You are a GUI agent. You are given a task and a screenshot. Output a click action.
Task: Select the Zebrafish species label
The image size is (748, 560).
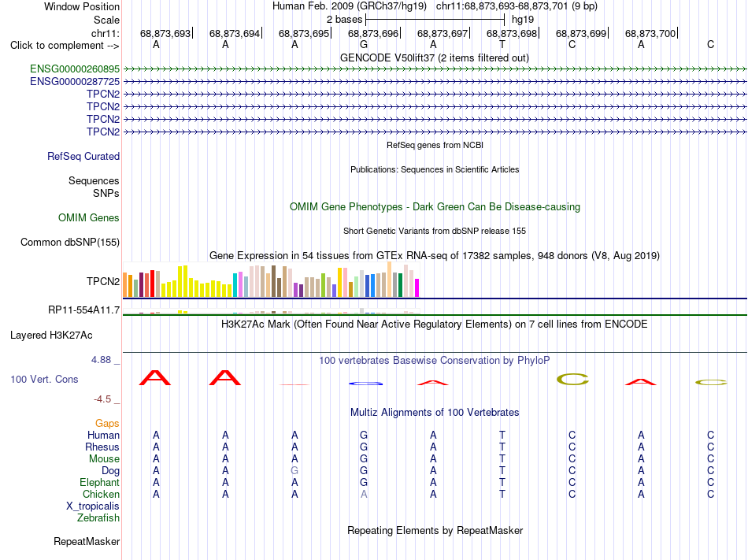click(x=98, y=517)
